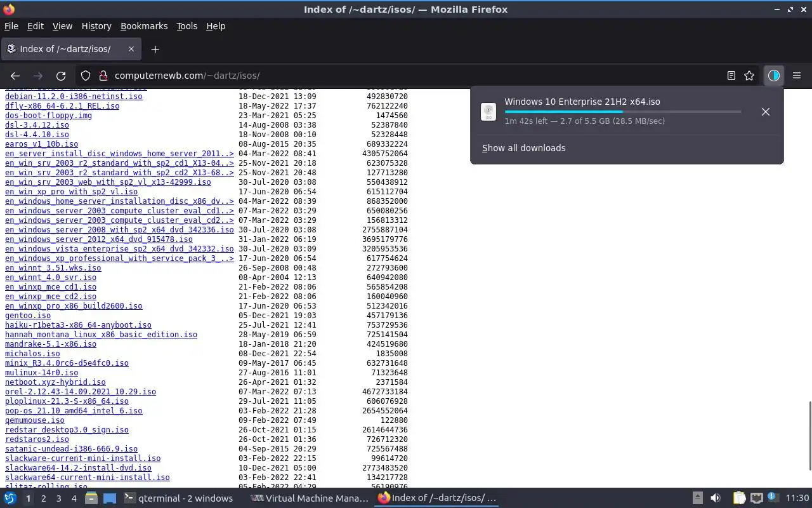Open the History menu
This screenshot has width=812, height=508.
tap(96, 26)
